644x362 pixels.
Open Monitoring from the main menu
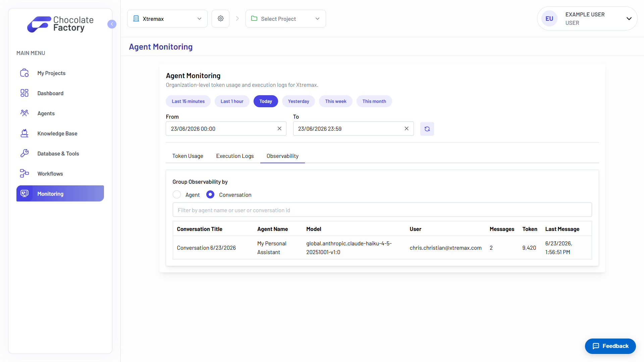point(60,193)
